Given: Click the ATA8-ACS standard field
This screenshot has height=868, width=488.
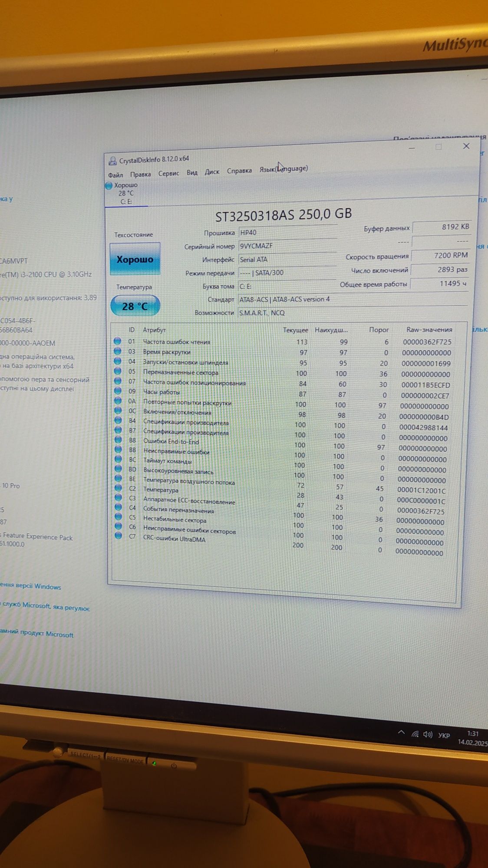Looking at the screenshot, I should point(353,299).
